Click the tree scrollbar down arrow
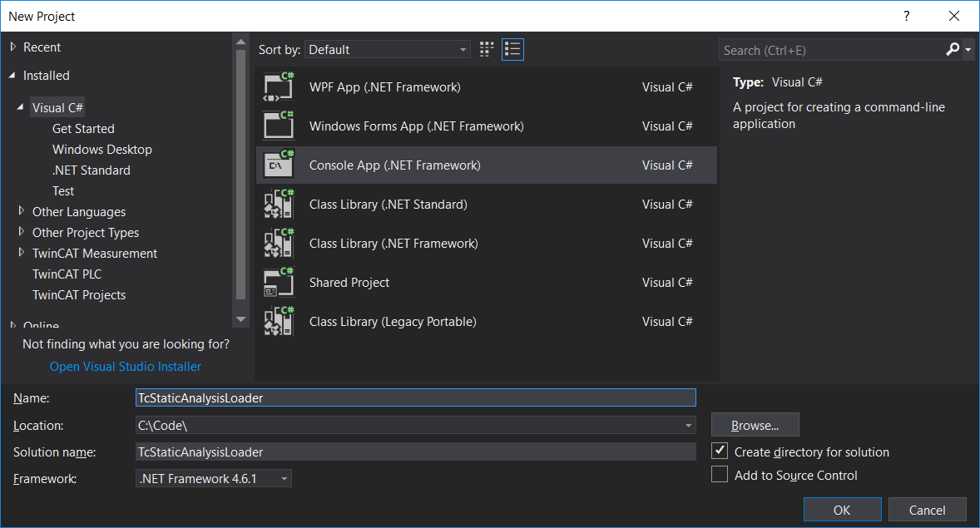This screenshot has width=980, height=528. point(240,319)
